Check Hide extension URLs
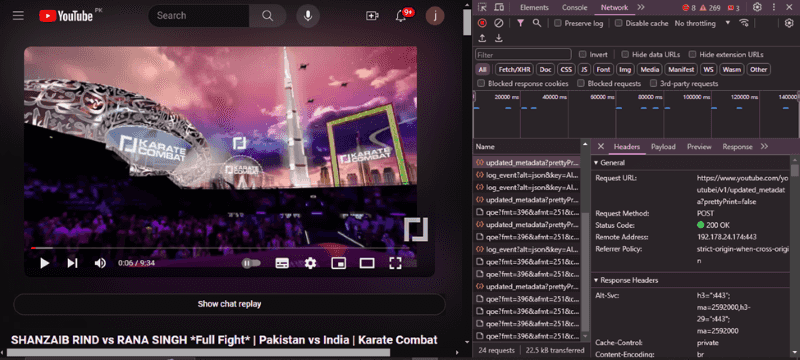The height and width of the screenshot is (360, 800). (x=692, y=55)
